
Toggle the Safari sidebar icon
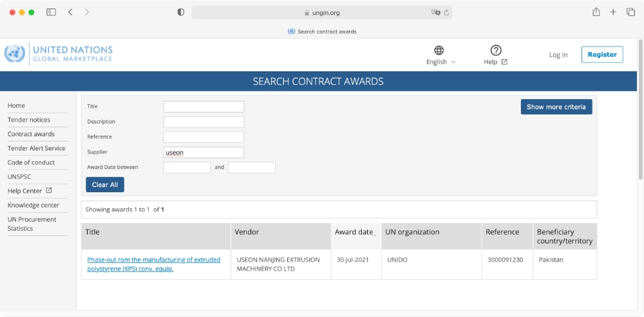point(51,12)
